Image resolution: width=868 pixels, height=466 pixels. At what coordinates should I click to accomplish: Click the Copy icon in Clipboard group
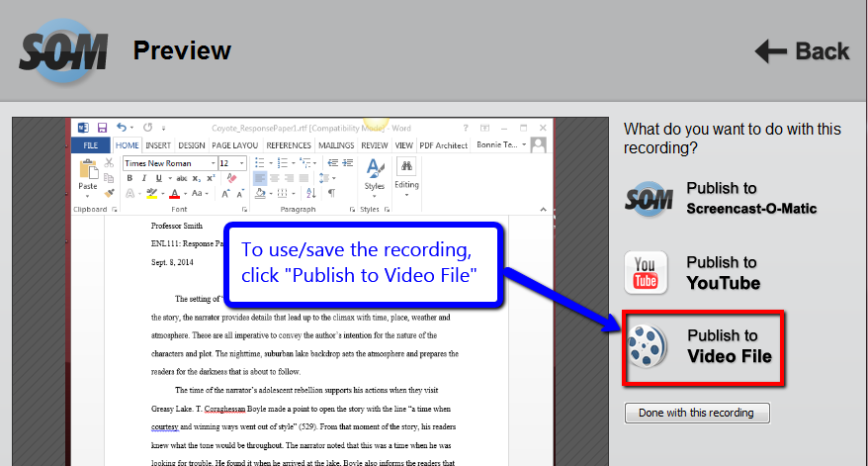pyautogui.click(x=109, y=178)
